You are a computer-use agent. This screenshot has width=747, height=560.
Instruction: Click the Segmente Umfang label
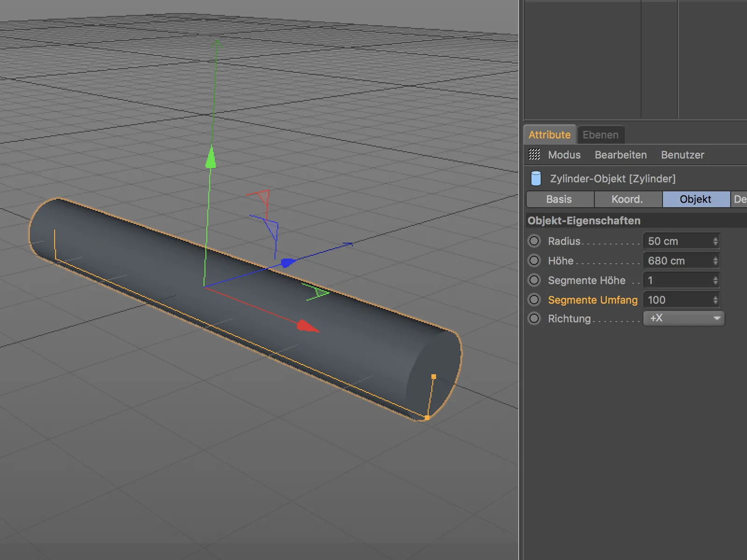(592, 300)
